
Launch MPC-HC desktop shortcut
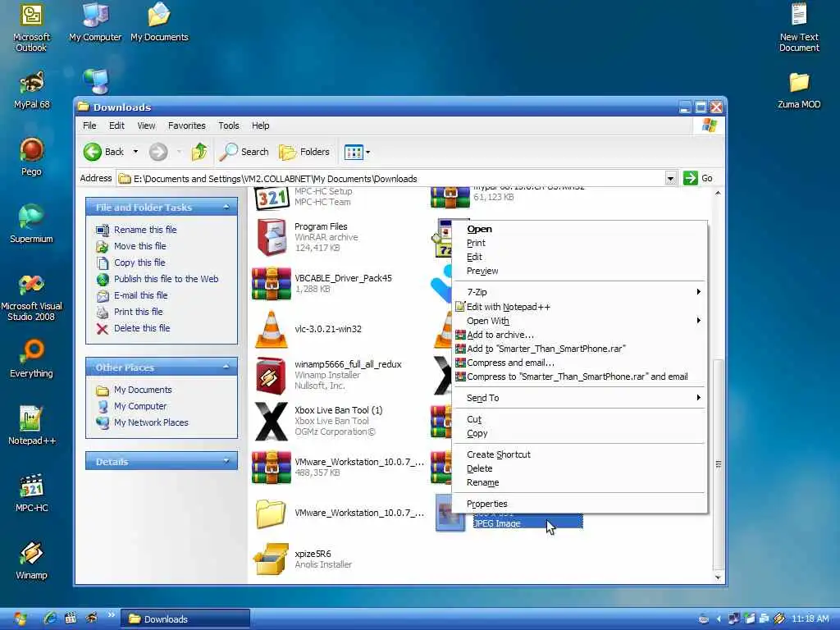click(x=31, y=493)
